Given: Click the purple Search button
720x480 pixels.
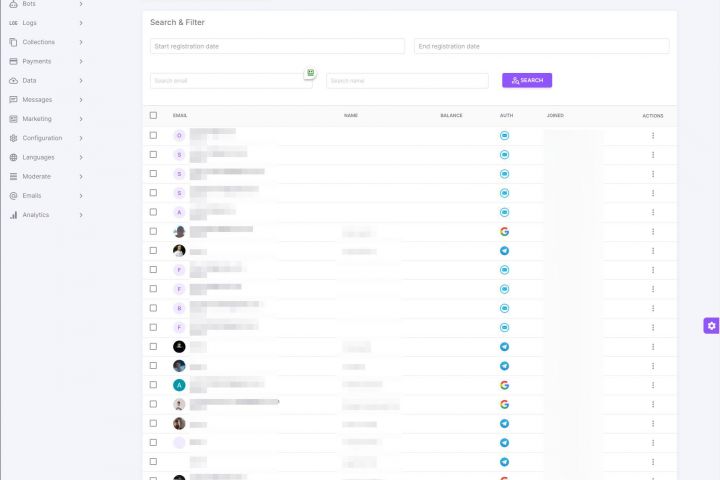Looking at the screenshot, I should (527, 80).
